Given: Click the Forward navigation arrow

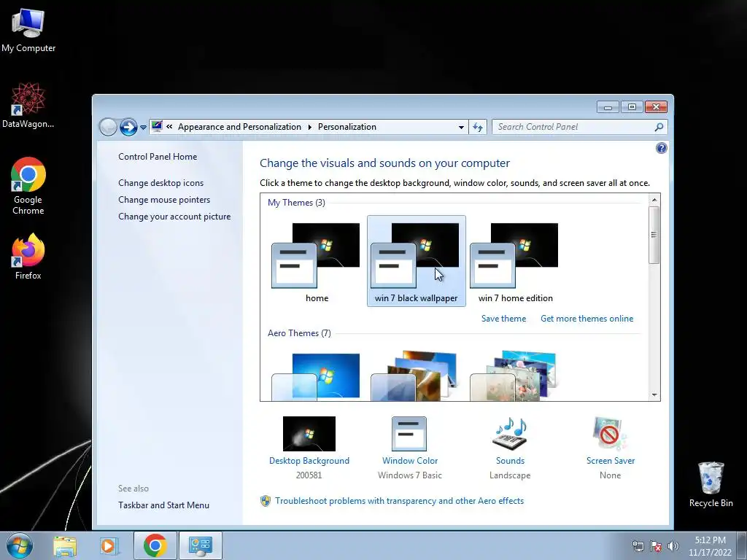Looking at the screenshot, I should [x=128, y=127].
